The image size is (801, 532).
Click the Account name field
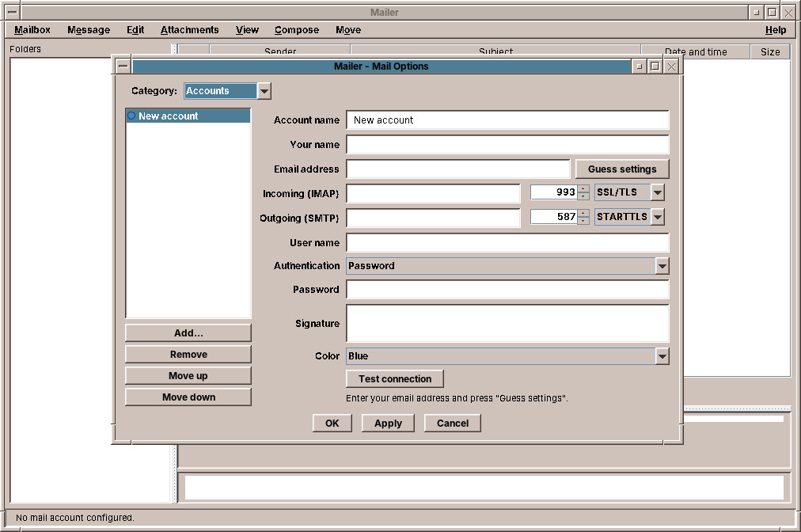[x=507, y=120]
